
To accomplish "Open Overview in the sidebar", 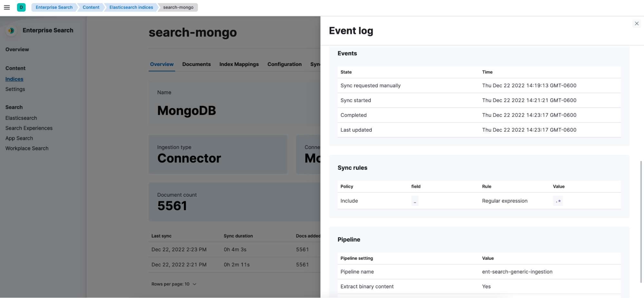I will tap(17, 49).
